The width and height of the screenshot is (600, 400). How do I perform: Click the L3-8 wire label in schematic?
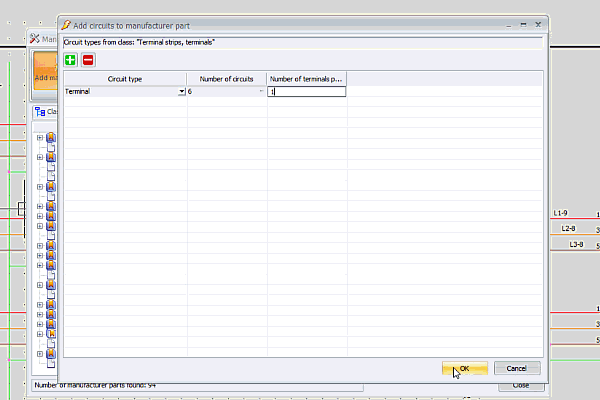(576, 244)
